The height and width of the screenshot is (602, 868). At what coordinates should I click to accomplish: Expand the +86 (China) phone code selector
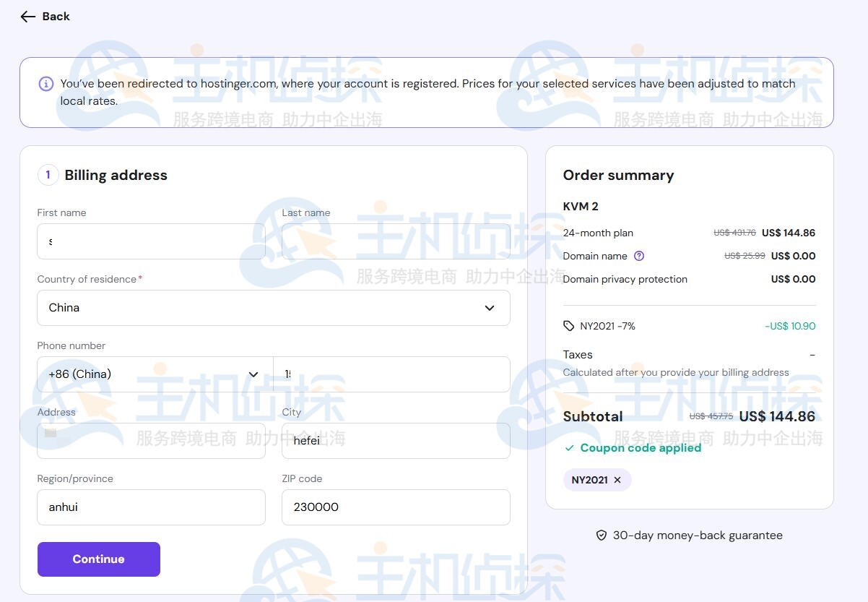point(155,374)
